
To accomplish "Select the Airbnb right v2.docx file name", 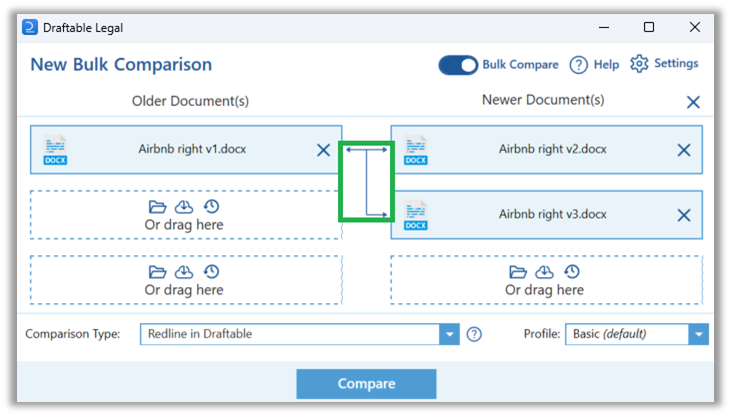I will tap(552, 149).
